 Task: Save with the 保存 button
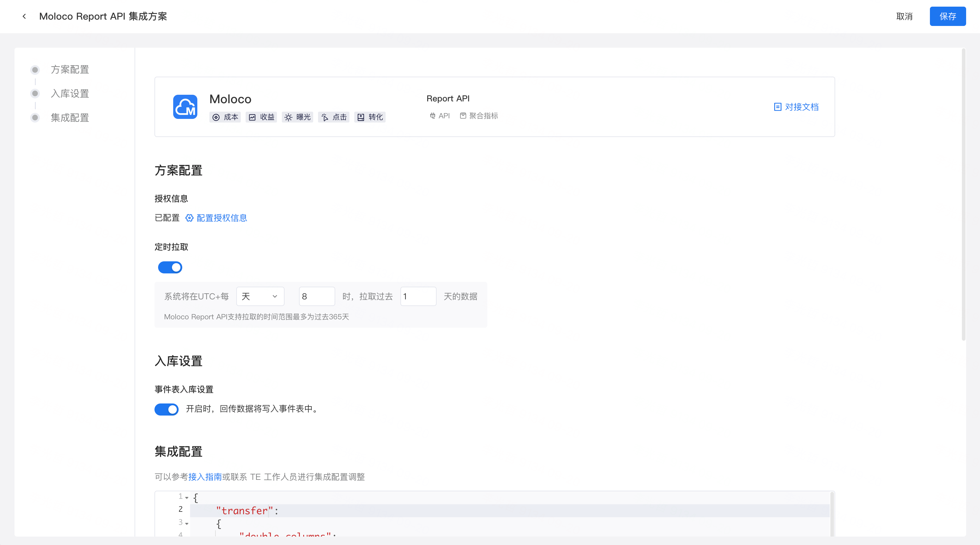948,16
